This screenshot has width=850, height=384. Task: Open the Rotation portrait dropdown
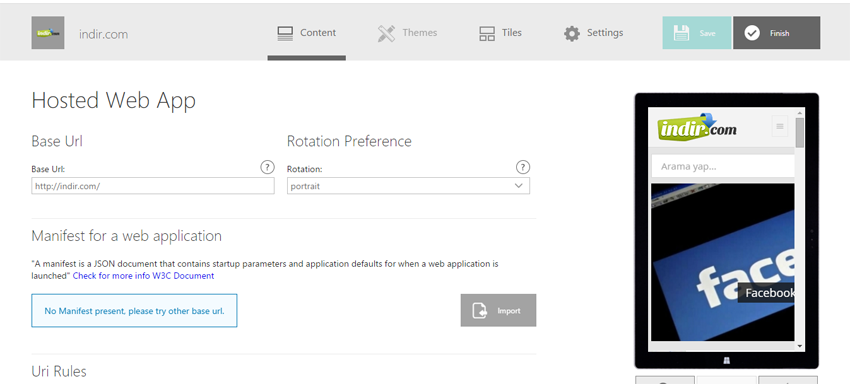point(408,185)
